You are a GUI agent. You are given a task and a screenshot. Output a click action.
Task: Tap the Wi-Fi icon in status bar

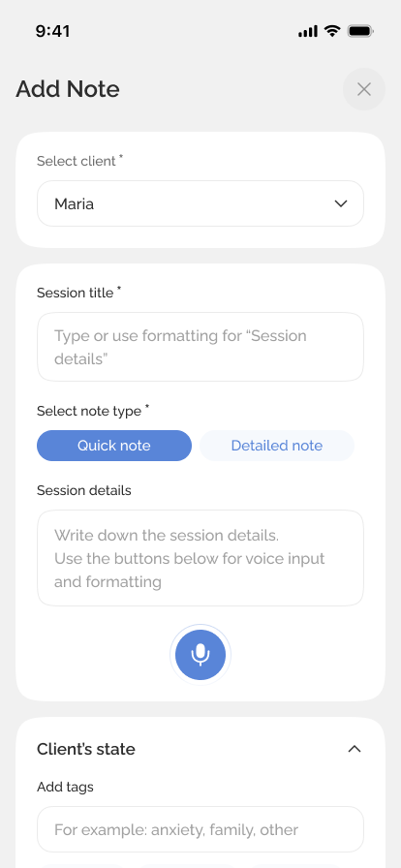pyautogui.click(x=332, y=31)
